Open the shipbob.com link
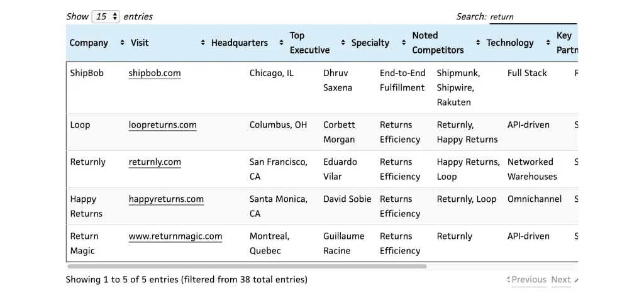644x298 pixels. click(x=155, y=73)
